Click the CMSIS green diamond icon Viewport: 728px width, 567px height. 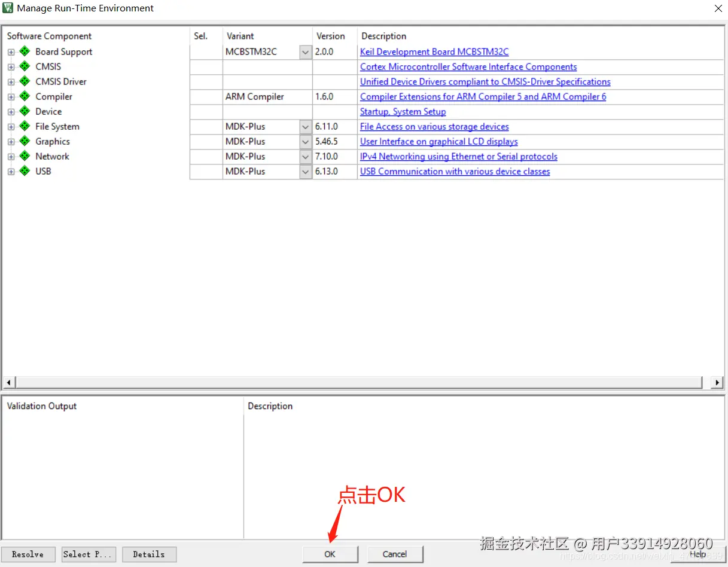pyautogui.click(x=25, y=66)
